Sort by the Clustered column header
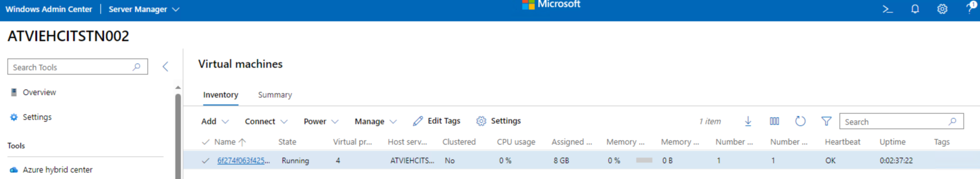Screen dimensions: 980x179 click(x=459, y=142)
